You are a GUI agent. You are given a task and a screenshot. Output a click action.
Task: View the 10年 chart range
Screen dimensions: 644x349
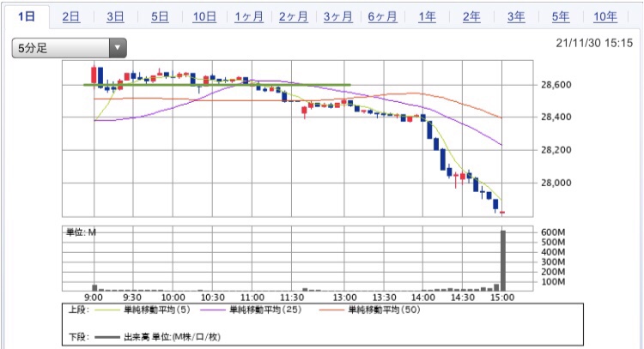[605, 17]
